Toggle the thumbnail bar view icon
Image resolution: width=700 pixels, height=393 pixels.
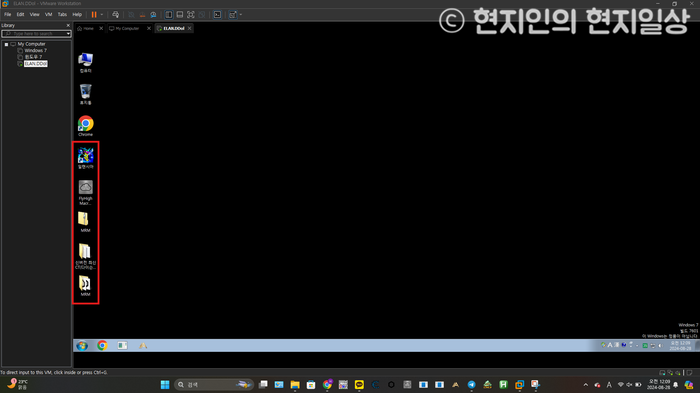tap(180, 15)
